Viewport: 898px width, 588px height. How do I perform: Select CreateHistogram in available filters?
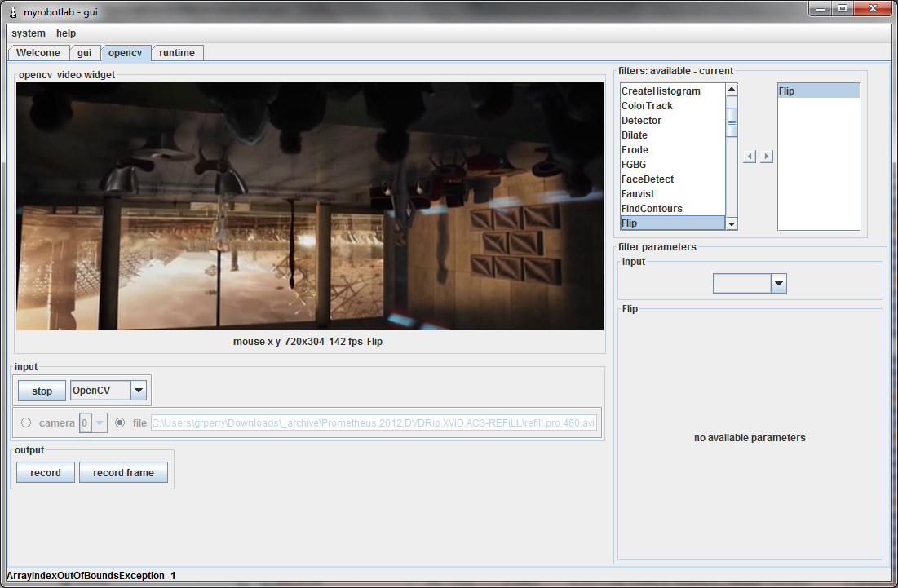[x=673, y=91]
